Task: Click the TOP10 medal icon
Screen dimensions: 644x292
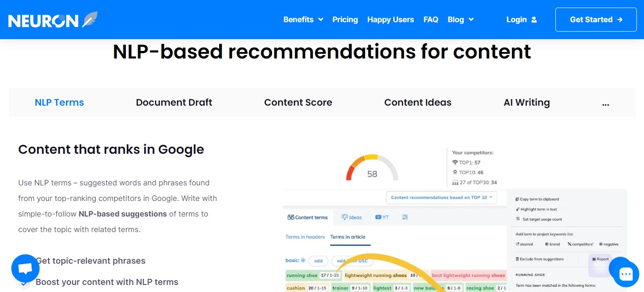Action: 455,172
